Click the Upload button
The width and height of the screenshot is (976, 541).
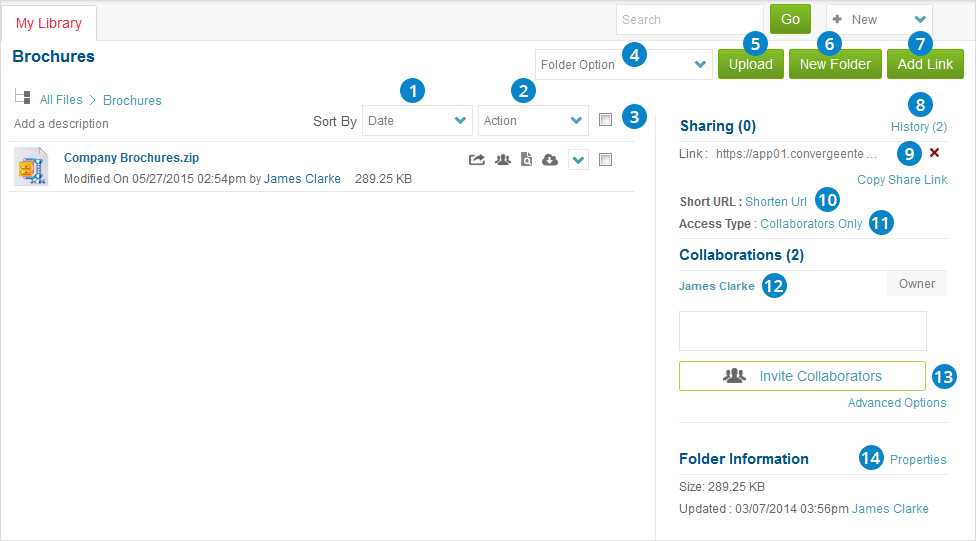(751, 64)
